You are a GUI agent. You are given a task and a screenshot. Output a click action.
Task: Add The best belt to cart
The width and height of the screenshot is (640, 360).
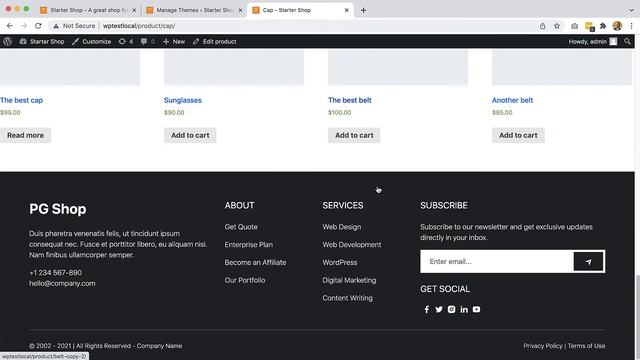[x=354, y=135]
